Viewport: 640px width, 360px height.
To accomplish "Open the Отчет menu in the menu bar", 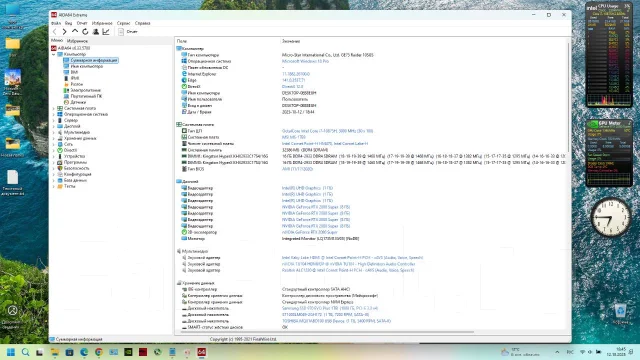I will click(82, 23).
